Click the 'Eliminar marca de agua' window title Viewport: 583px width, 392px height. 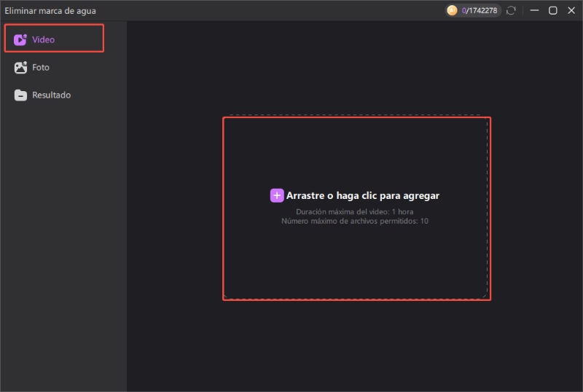(50, 11)
